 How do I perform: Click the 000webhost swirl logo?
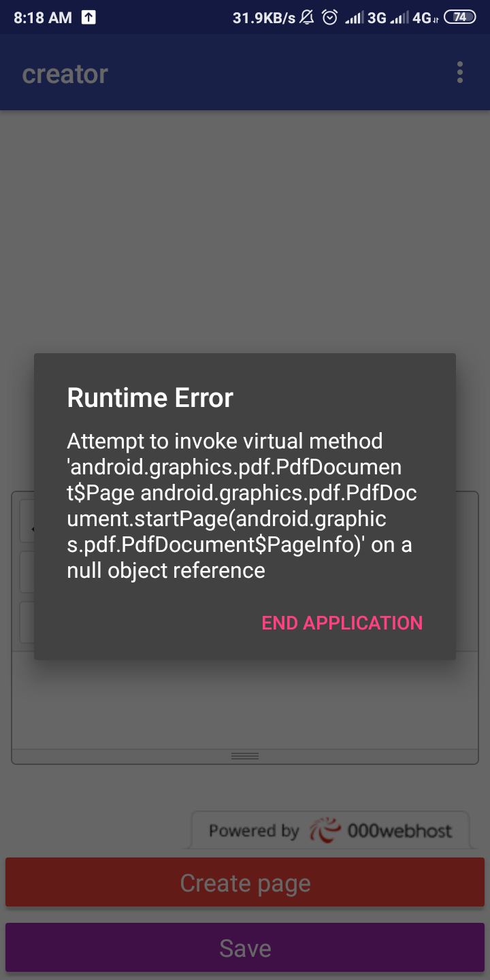pos(325,831)
